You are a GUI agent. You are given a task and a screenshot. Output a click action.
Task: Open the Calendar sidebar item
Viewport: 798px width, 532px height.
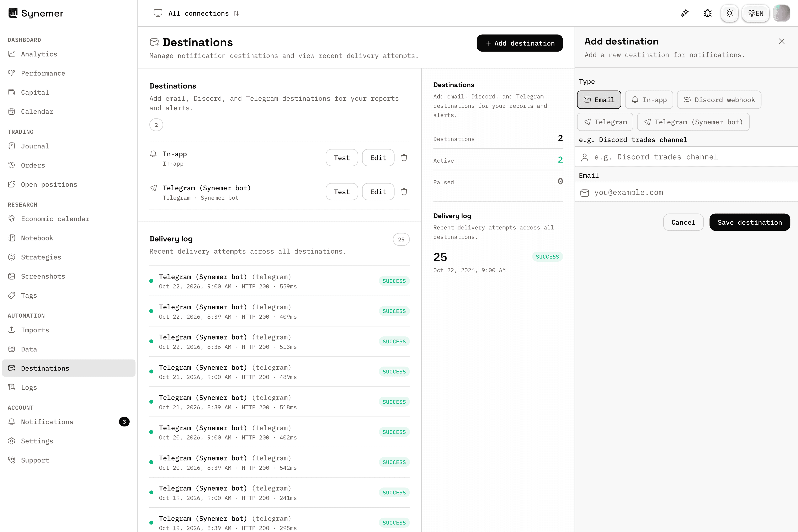pos(69,112)
